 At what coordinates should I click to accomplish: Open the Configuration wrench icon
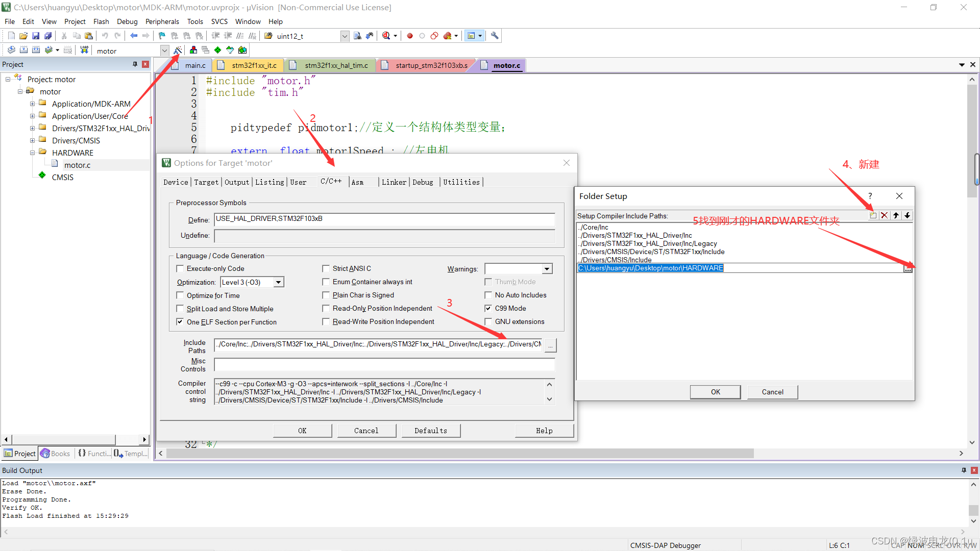[494, 36]
